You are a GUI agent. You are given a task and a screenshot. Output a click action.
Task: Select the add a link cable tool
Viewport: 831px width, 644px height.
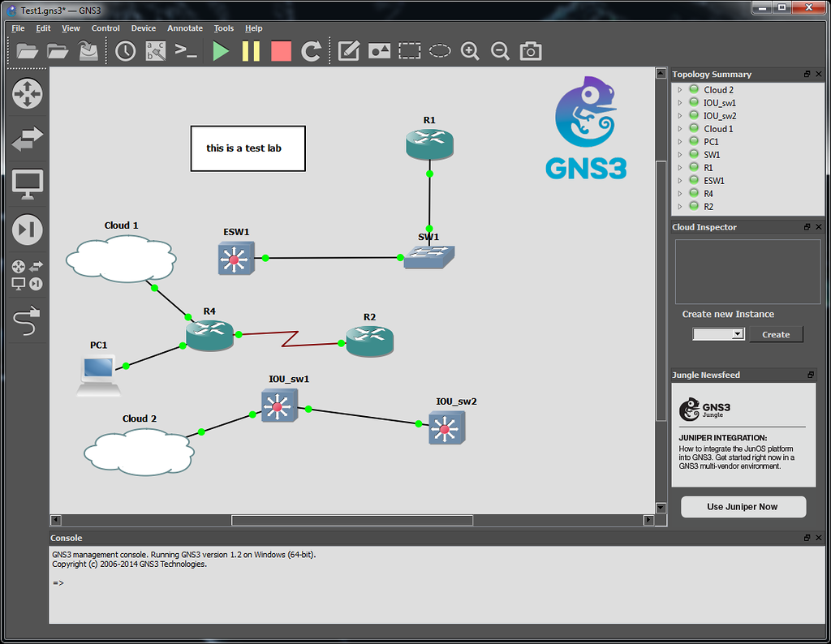click(27, 320)
